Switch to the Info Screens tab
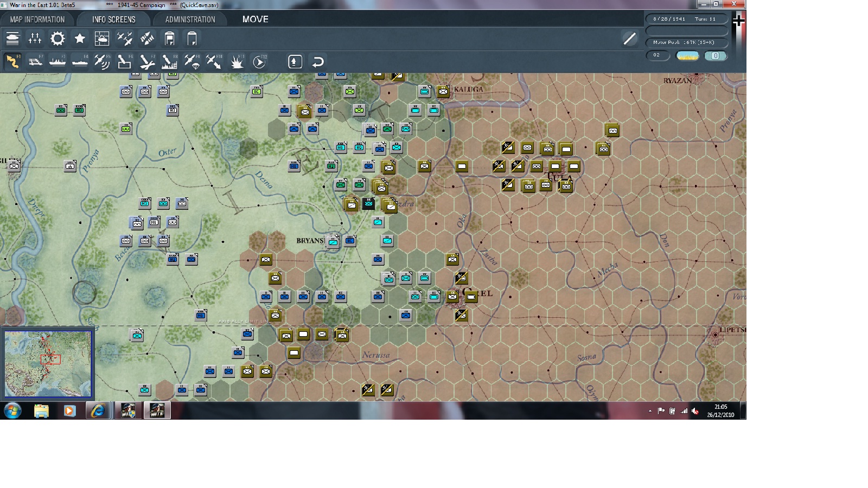Screen dimensions: 868x488 tap(113, 20)
